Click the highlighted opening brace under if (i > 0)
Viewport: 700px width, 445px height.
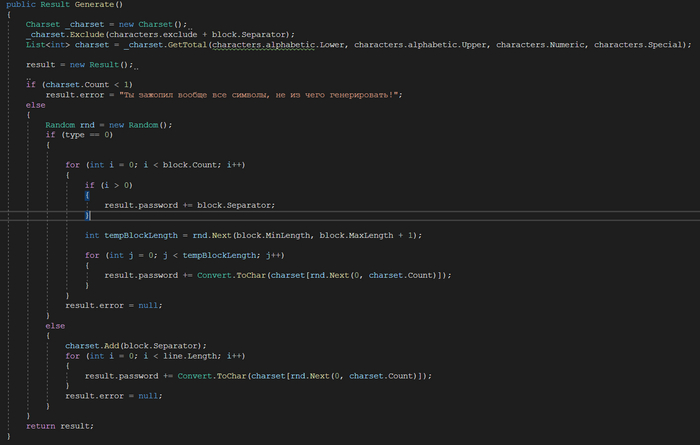87,195
